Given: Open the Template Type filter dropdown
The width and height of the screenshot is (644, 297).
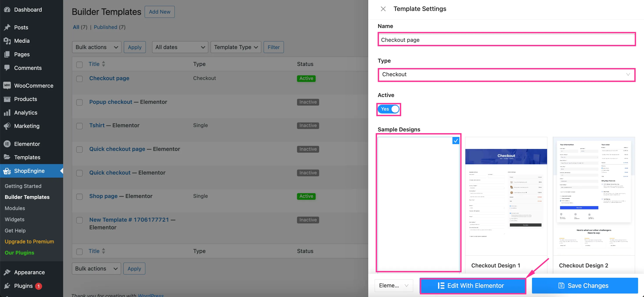Looking at the screenshot, I should tap(236, 47).
